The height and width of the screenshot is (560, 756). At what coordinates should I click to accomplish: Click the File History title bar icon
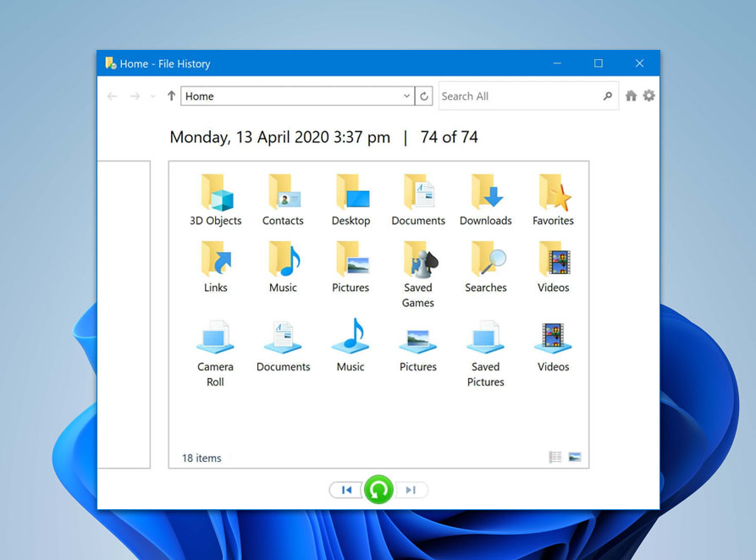pos(110,63)
